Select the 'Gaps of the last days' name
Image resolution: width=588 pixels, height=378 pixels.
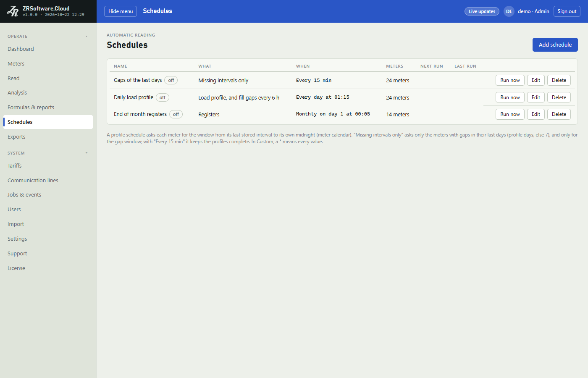tap(138, 80)
